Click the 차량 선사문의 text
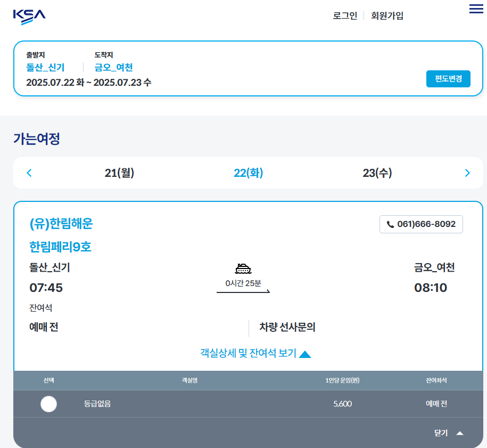Image resolution: width=487 pixels, height=448 pixels. click(287, 327)
